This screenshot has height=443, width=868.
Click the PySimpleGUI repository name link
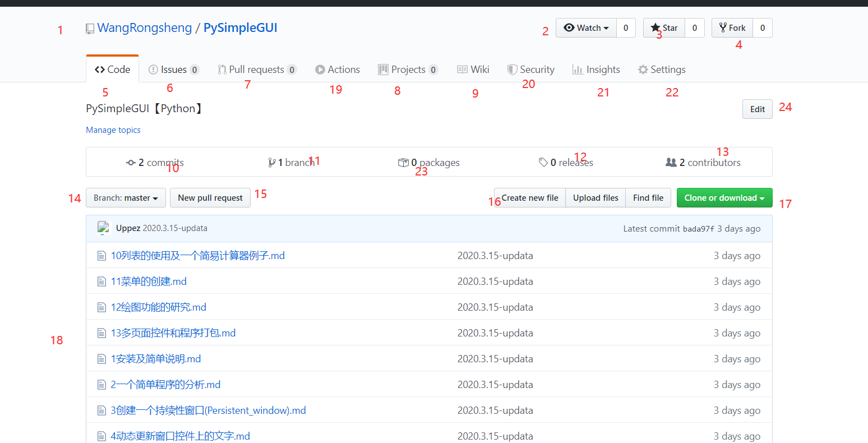(x=241, y=28)
